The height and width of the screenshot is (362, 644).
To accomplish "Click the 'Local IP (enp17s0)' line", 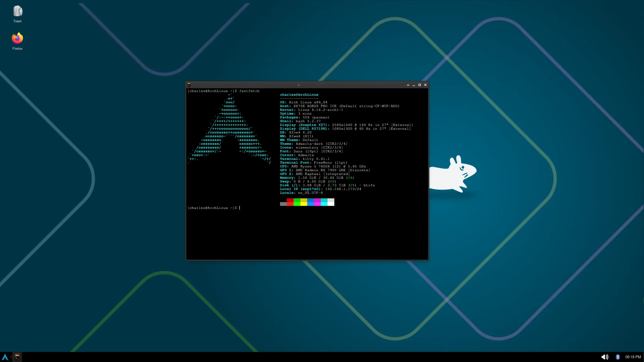I will pyautogui.click(x=320, y=189).
